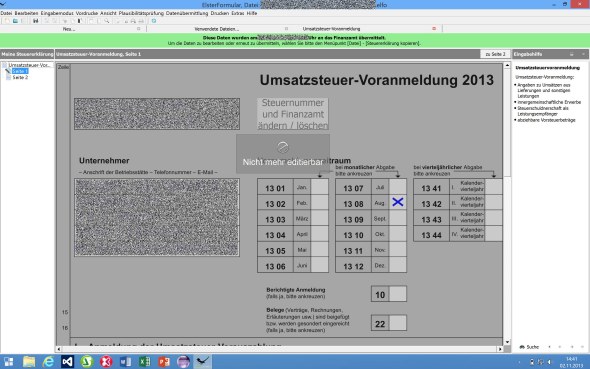Open the Vordrucke menu
The image size is (590, 369).
[x=87, y=13]
